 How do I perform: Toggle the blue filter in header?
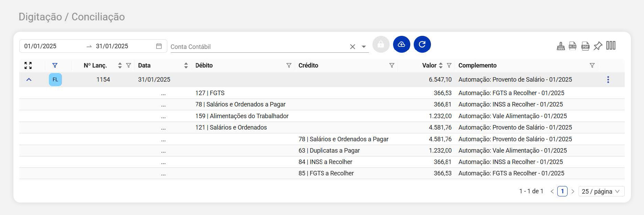tap(55, 65)
